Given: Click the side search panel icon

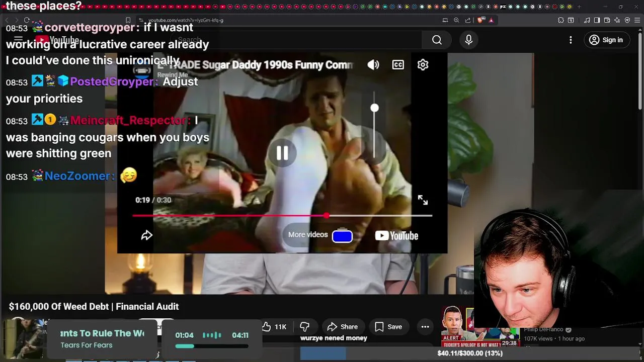Looking at the screenshot, I should click(x=571, y=20).
